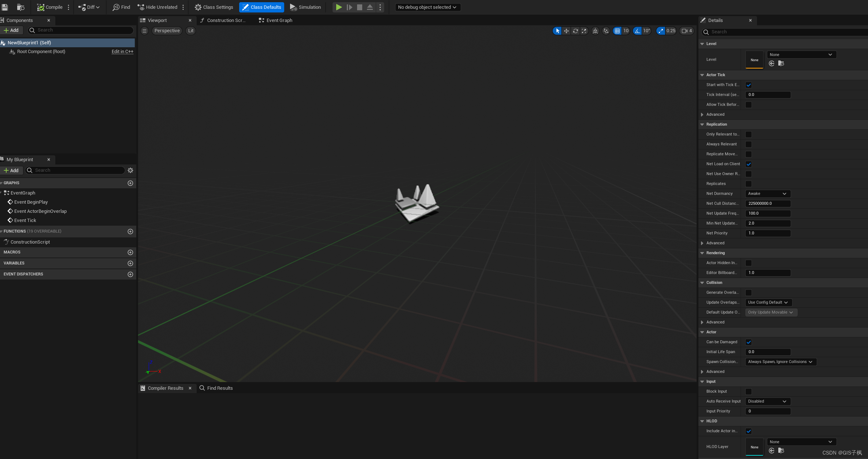Select Class Defaults button

tap(261, 7)
